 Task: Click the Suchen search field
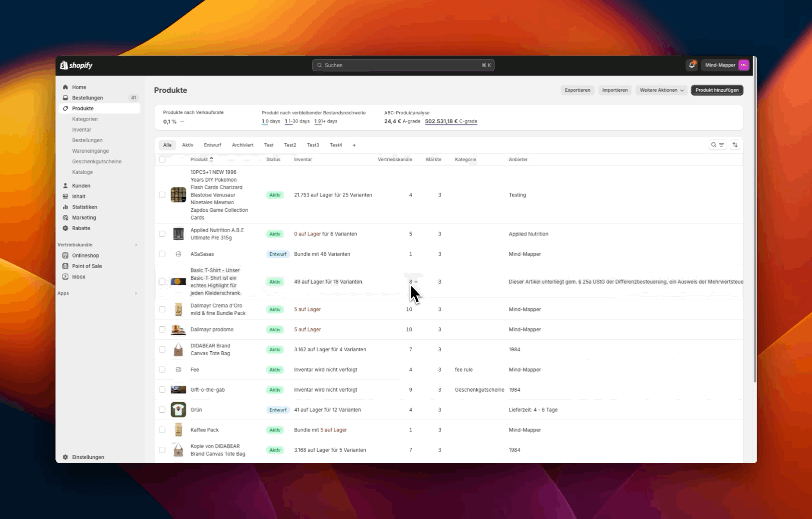pos(403,65)
